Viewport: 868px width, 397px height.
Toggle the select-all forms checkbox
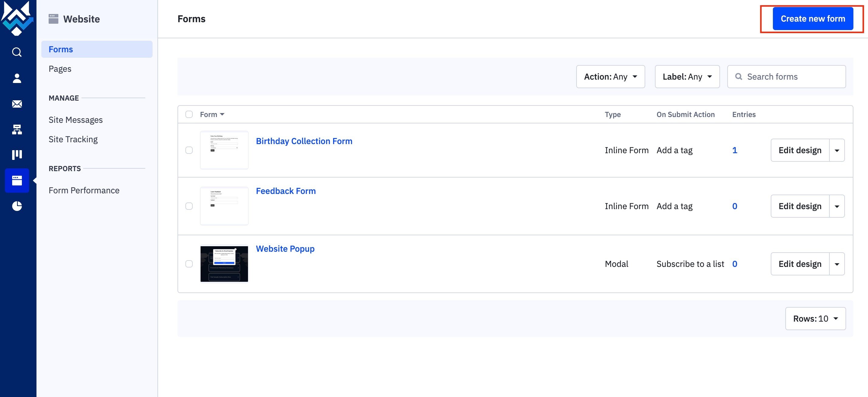coord(189,114)
